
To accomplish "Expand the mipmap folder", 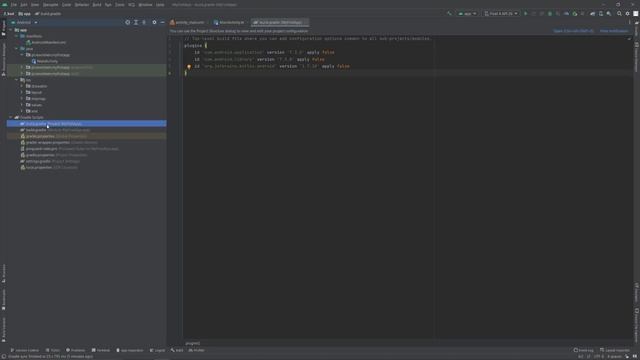I will [22, 98].
